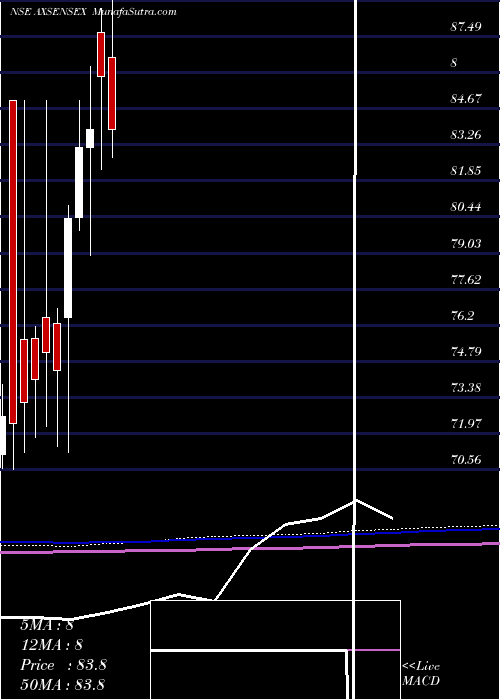Screen dimensions: 500x700
Task: Click the <<Live MACD label
Action: click(x=421, y=674)
